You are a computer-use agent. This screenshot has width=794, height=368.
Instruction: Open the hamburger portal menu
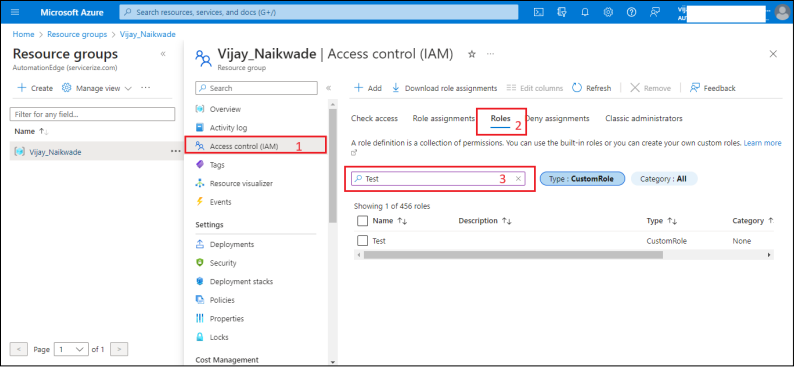14,12
